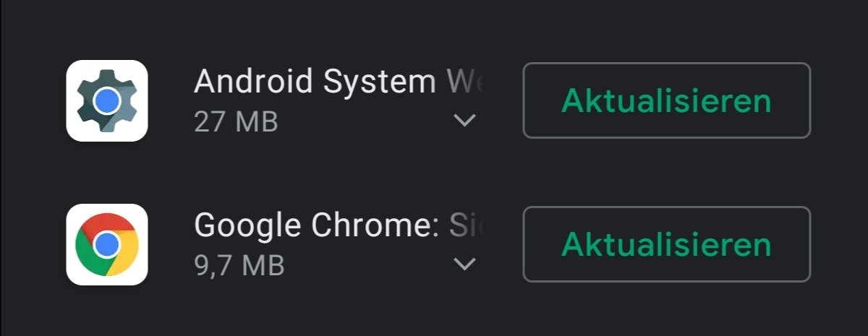This screenshot has width=868, height=336.
Task: Tap the Google Chrome app icon
Action: click(x=107, y=244)
